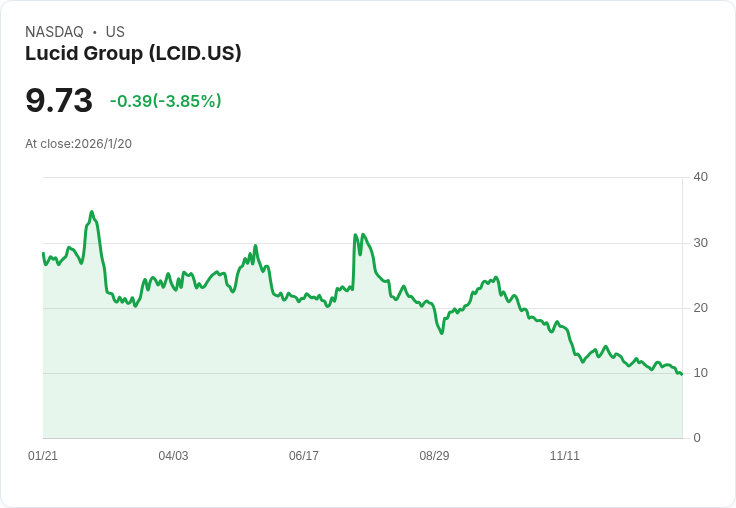Click the US market label
The width and height of the screenshot is (736, 508).
coord(115,32)
